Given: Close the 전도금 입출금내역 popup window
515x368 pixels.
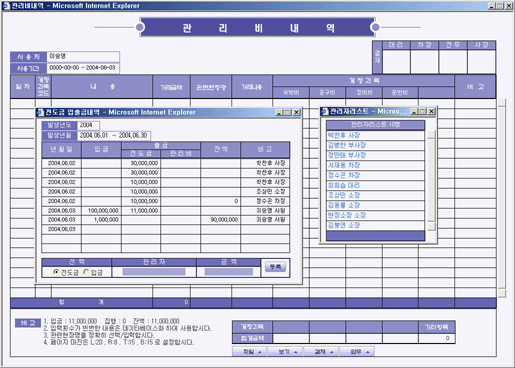Looking at the screenshot, I should [x=296, y=112].
